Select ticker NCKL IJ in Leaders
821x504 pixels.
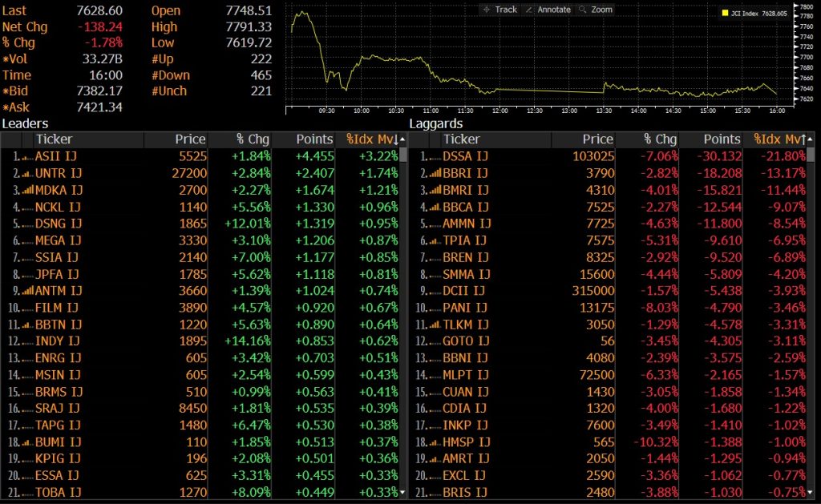pyautogui.click(x=58, y=208)
